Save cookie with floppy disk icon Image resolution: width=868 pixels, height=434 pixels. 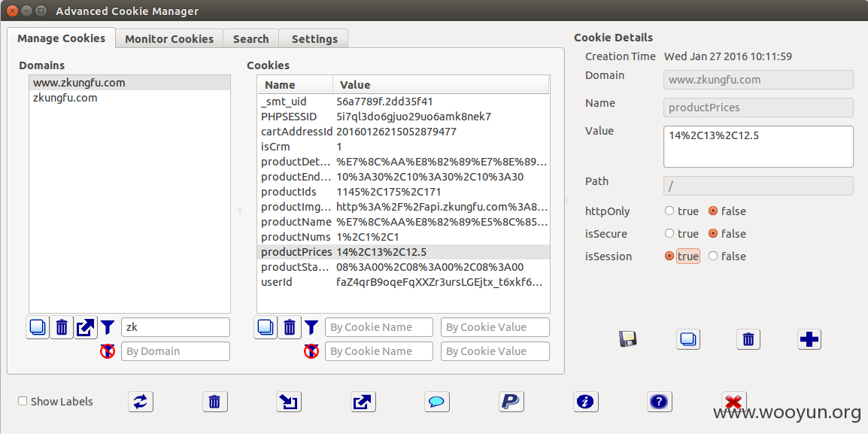[628, 338]
